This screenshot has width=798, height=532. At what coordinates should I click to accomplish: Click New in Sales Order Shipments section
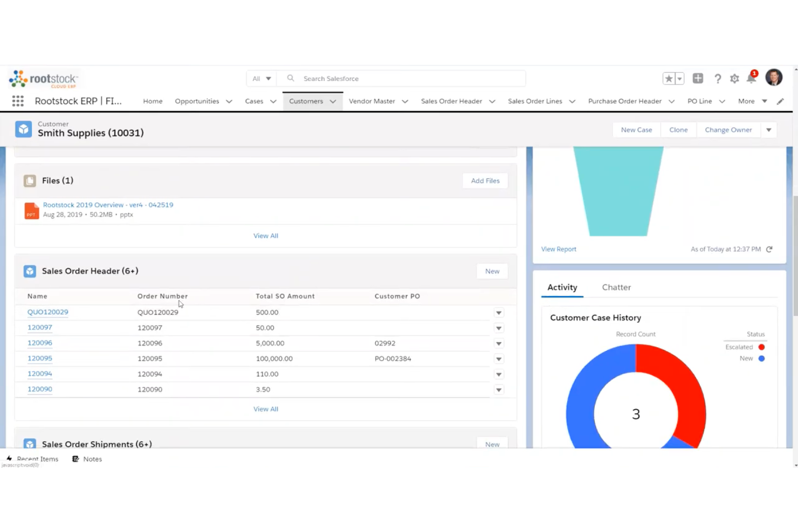click(492, 444)
